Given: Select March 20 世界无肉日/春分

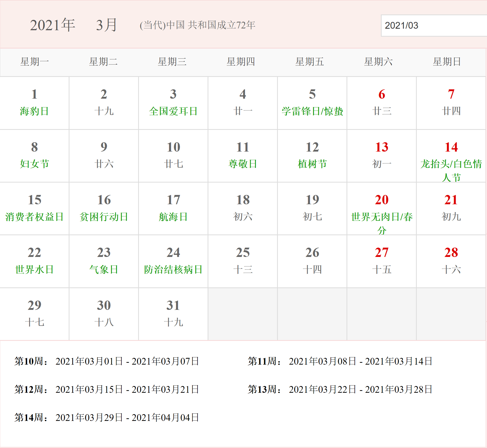Looking at the screenshot, I should click(382, 209).
